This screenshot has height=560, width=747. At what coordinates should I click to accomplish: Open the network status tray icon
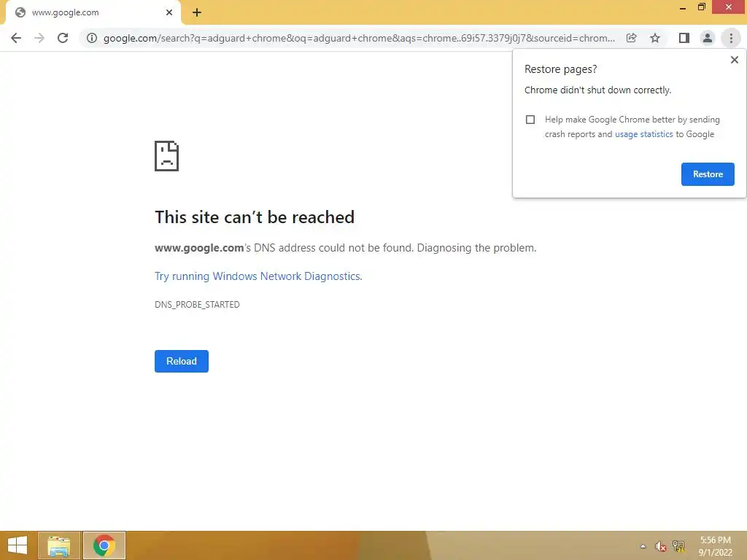(678, 546)
